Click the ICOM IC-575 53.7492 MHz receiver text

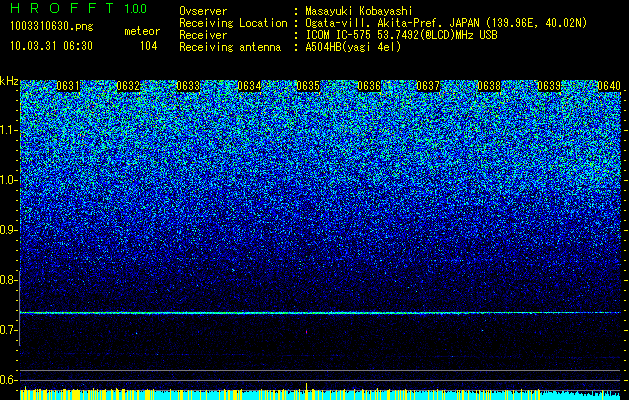(401, 35)
